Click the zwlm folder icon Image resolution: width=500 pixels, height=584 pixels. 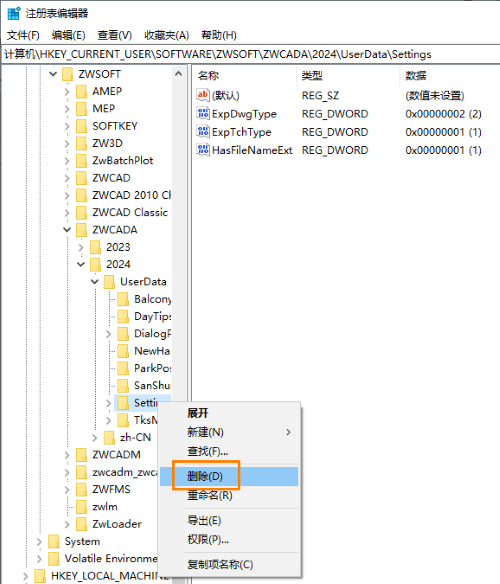coord(81,507)
